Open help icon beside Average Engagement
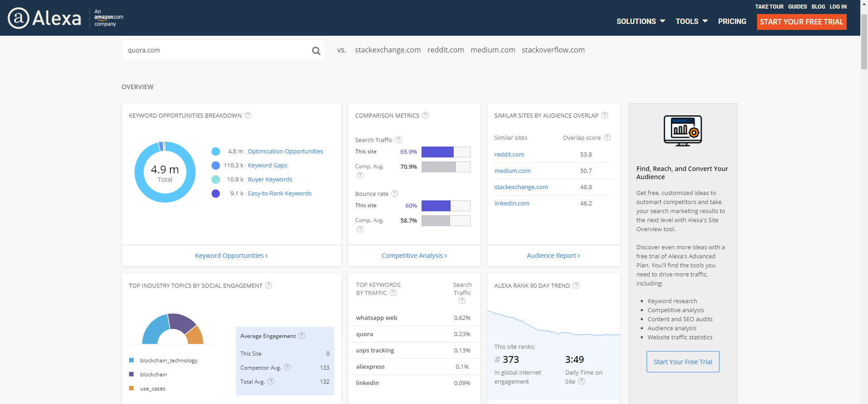 click(x=302, y=336)
